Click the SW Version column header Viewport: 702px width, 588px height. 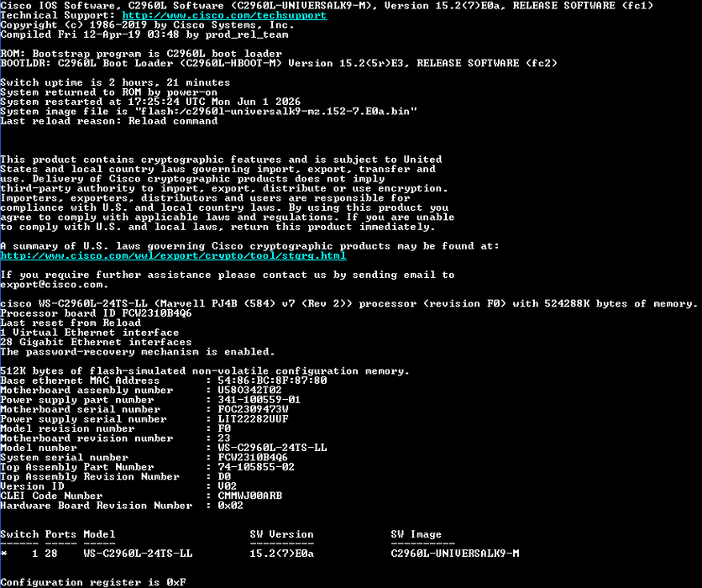tap(281, 535)
